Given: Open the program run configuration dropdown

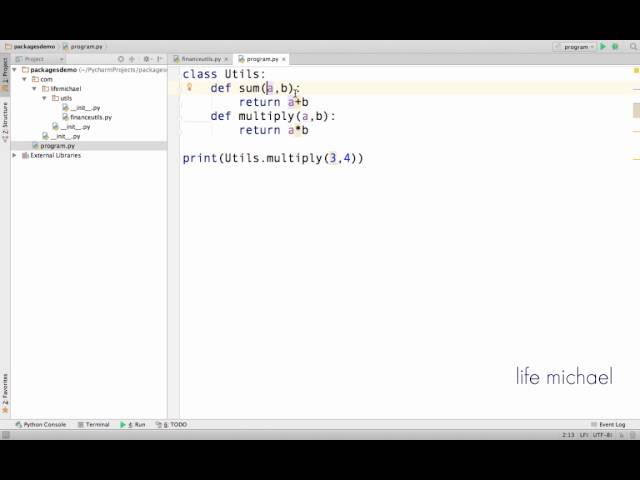Looking at the screenshot, I should 575,47.
